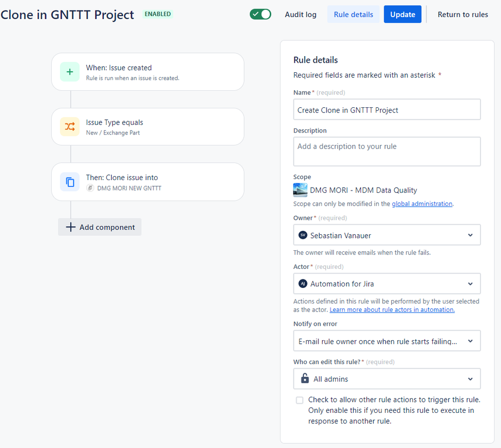501x448 pixels.
Task: Select the When: Issue created trigger card
Action: point(147,72)
